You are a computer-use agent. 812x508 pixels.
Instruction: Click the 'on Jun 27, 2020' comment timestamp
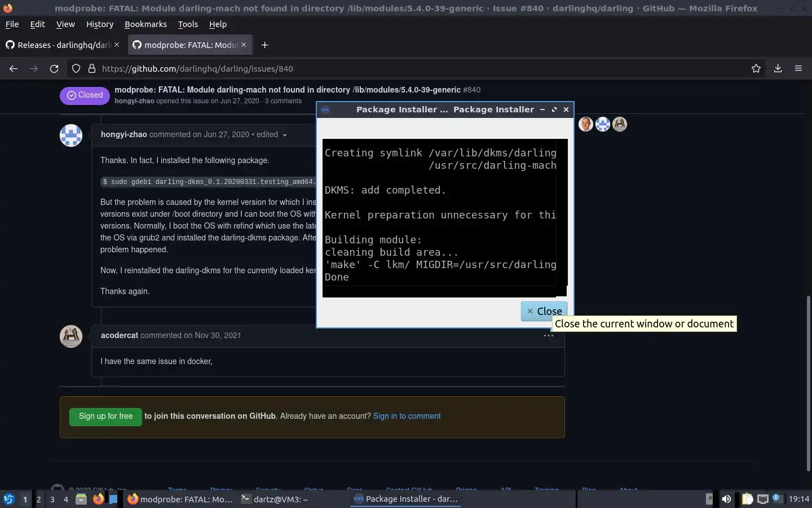(221, 134)
